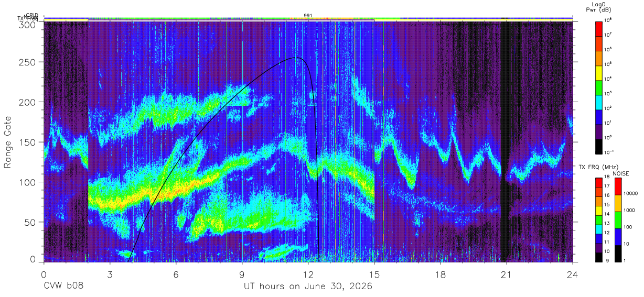Click the 1000 label on NOISE legend

coord(629,210)
